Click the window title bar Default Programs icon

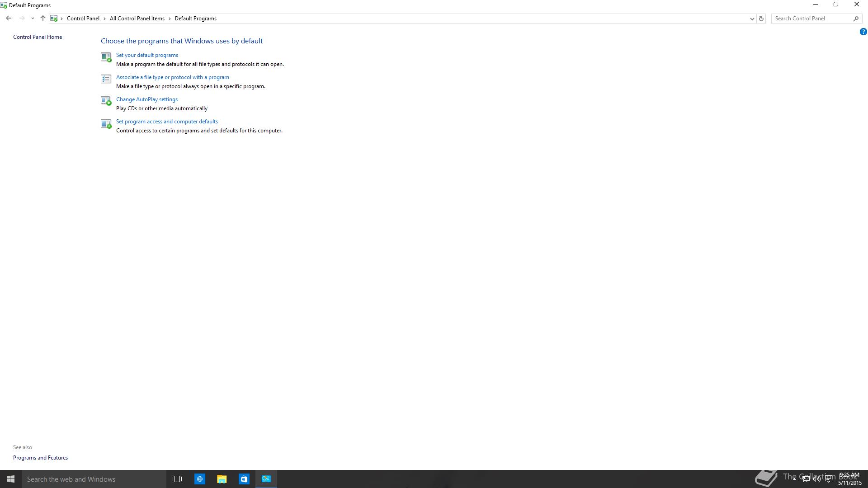pos(4,5)
